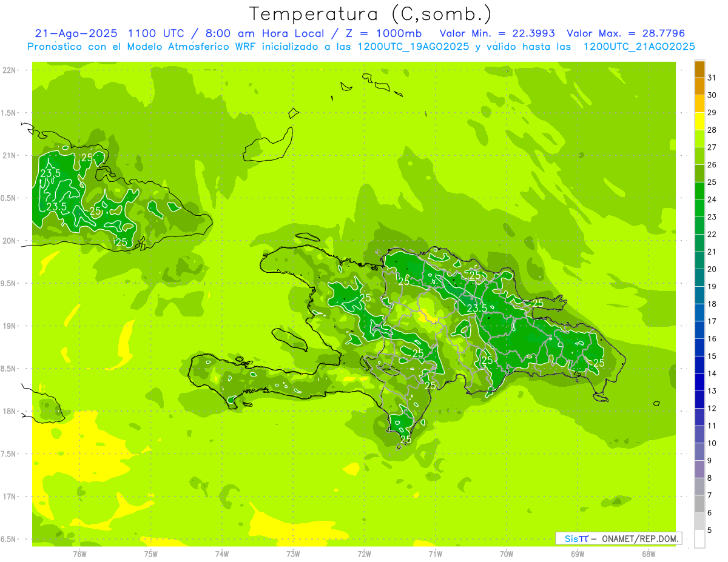
Task: Click the 'Temperatura (C,somb.)' chart title
Action: tap(370, 14)
